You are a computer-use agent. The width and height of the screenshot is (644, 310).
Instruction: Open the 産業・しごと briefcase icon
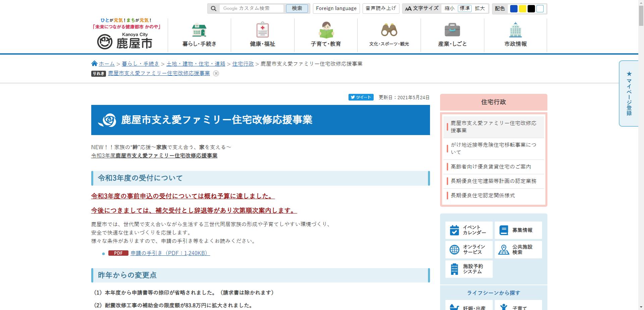453,30
